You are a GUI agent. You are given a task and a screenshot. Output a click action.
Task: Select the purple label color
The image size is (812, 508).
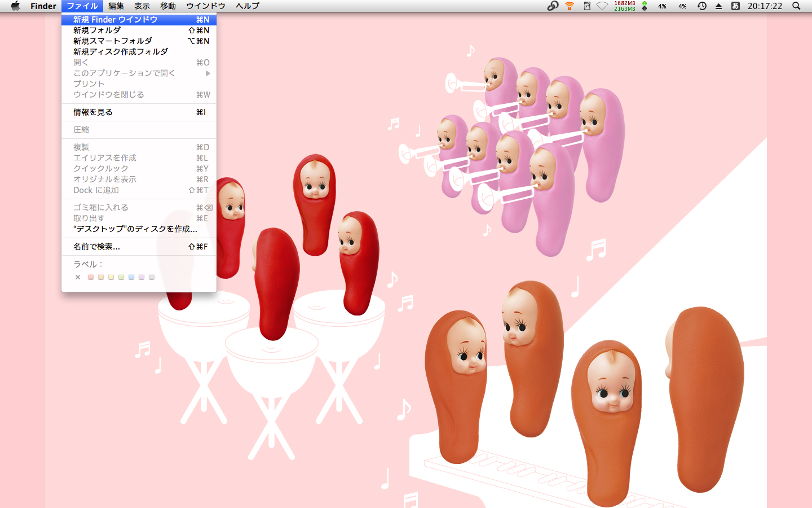[x=142, y=277]
